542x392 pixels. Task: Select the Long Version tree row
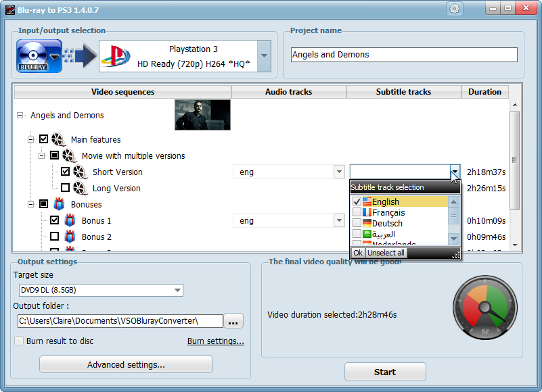pos(116,189)
